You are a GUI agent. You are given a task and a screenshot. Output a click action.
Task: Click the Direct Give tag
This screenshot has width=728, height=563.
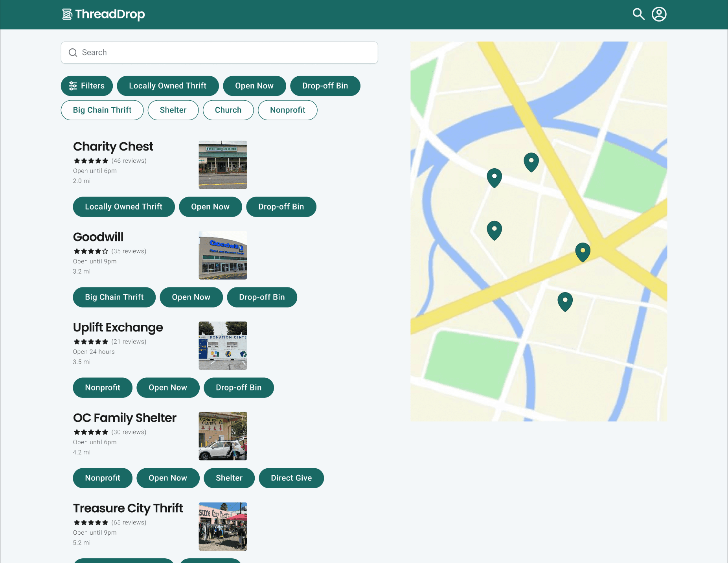coord(291,478)
